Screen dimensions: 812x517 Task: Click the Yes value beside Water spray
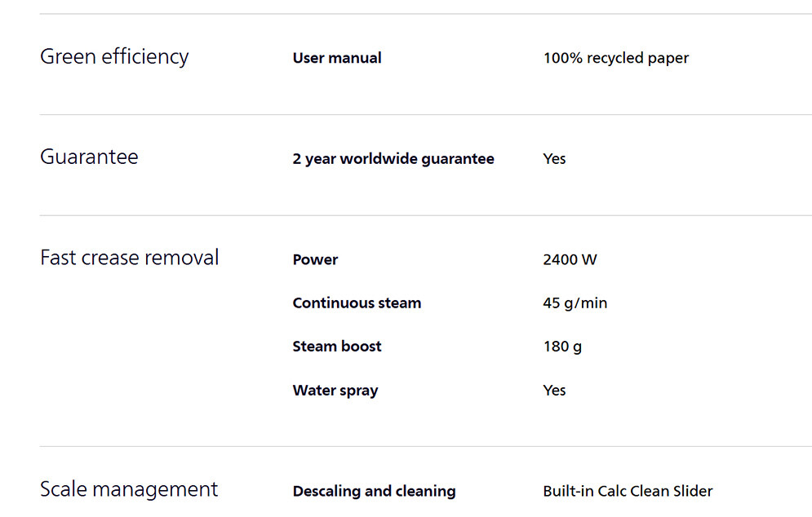(554, 390)
